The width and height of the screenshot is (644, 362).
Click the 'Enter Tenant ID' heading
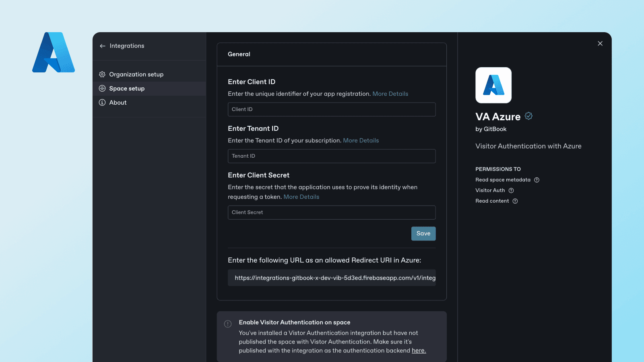[x=253, y=128]
